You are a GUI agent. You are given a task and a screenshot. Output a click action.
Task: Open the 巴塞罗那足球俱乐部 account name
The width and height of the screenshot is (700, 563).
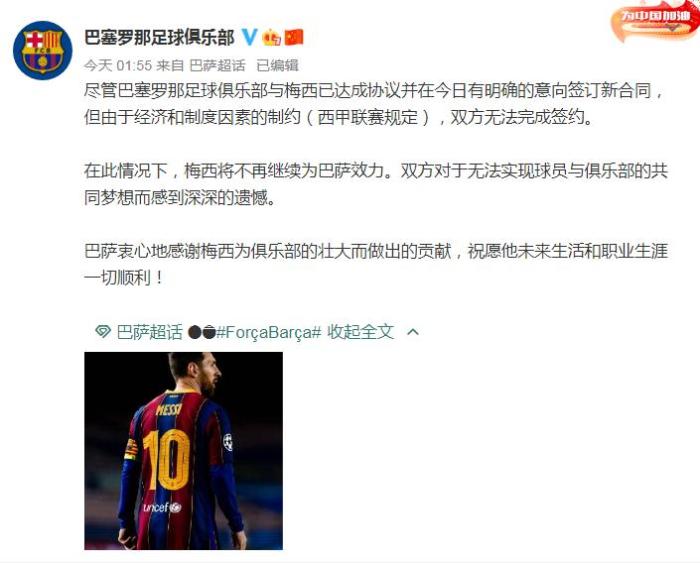pos(159,37)
